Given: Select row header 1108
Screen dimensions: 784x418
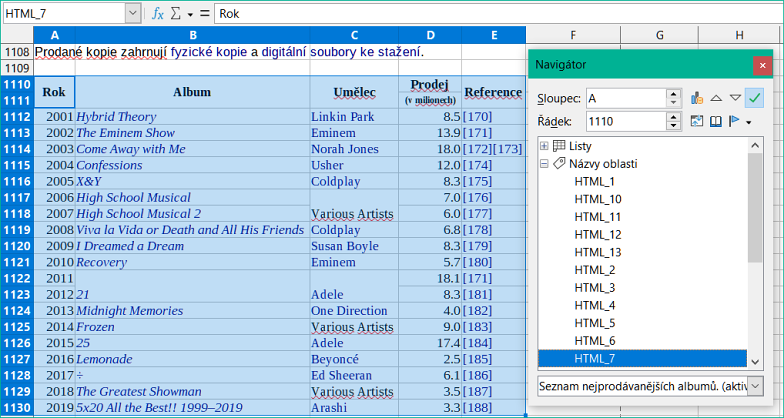Looking at the screenshot, I should coord(17,52).
